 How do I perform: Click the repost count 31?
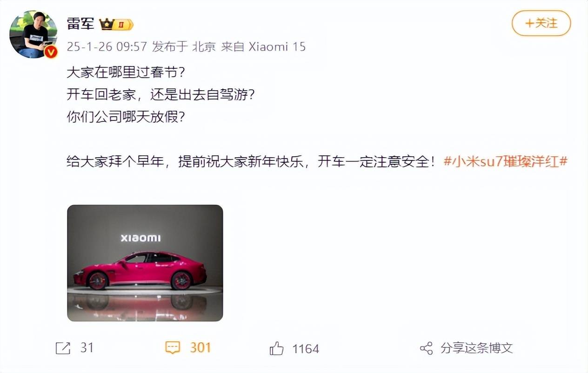[87, 348]
